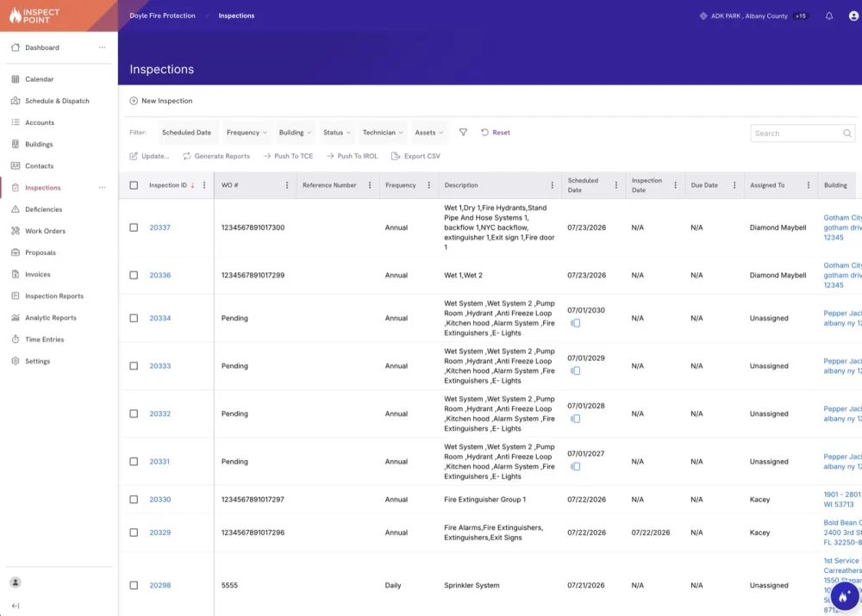Expand the Building filter dropdown
The height and width of the screenshot is (616, 862).
pyautogui.click(x=295, y=133)
